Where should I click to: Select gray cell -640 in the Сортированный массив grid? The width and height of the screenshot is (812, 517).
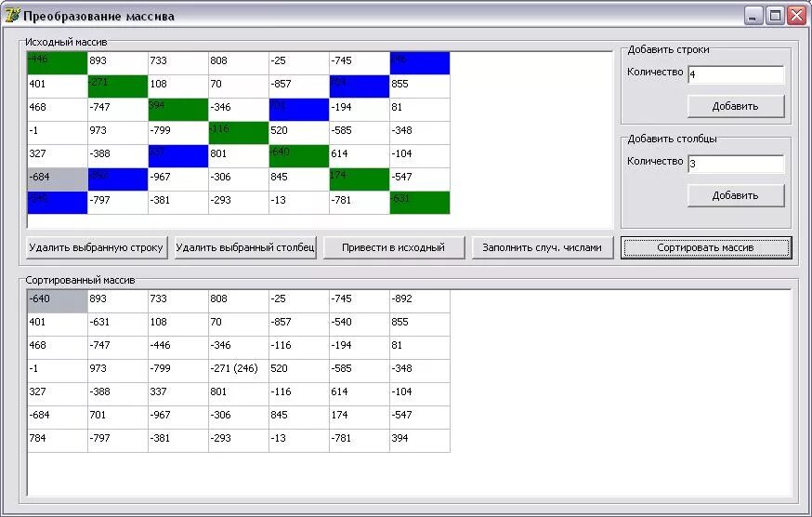(x=58, y=301)
